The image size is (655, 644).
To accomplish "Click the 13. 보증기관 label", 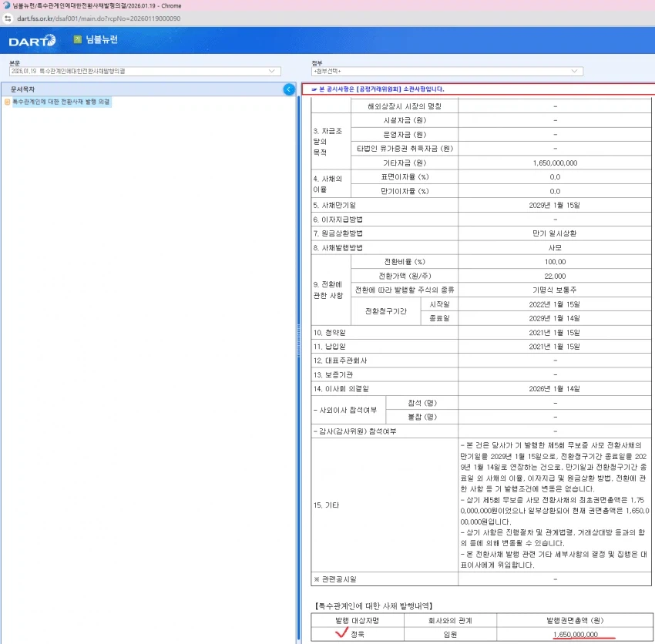I will (x=333, y=374).
